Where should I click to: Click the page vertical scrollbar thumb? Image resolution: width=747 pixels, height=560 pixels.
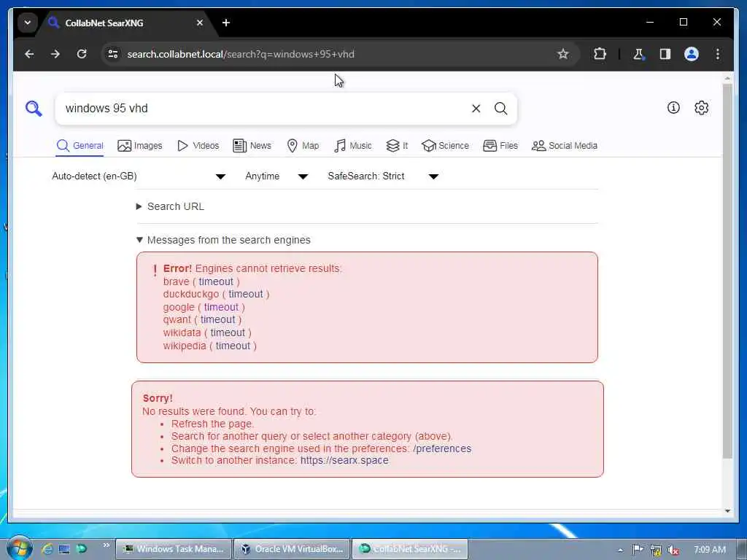coord(727,271)
